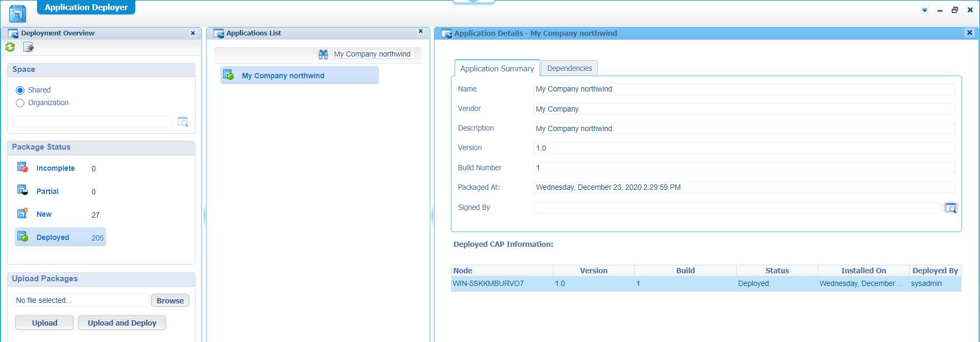Screen dimensions: 980x342
Task: Open the deployment properties icon beside refresh
Action: tap(29, 48)
